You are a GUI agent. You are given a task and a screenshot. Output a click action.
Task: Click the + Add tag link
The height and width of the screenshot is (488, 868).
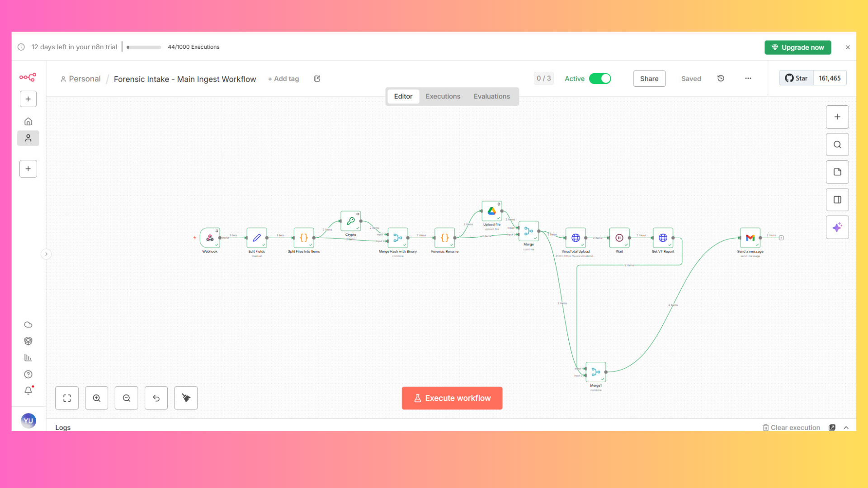pos(283,79)
